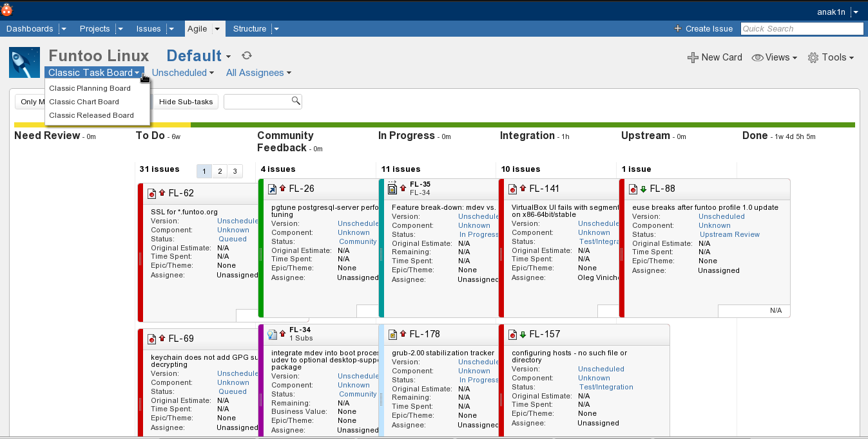868x439 pixels.
Task: Click the magnifier icon in board search
Action: pos(295,101)
